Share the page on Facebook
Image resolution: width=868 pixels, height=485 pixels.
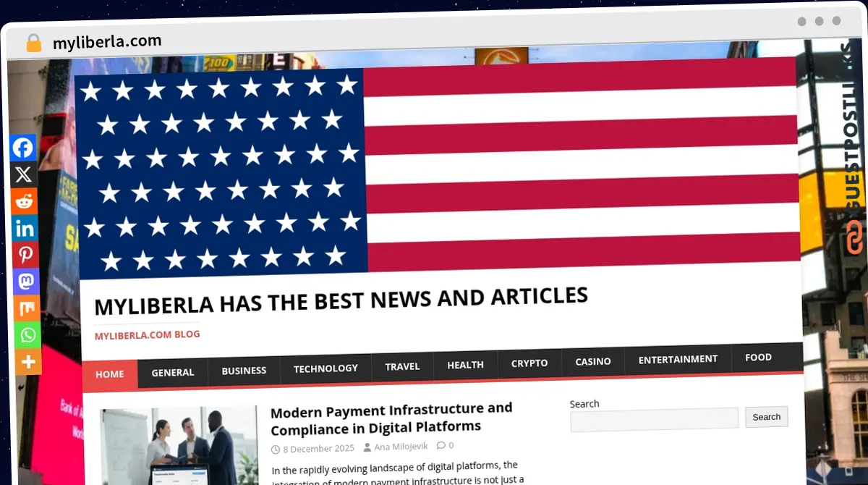pyautogui.click(x=23, y=147)
